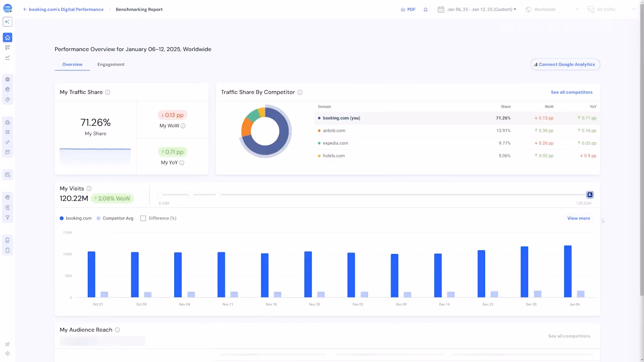Select the hotels.com row in competitor table
The width and height of the screenshot is (644, 362).
pos(457,156)
